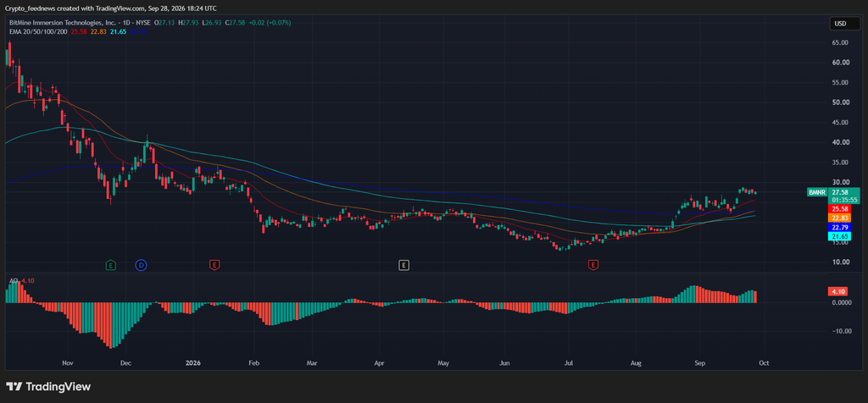Select the -10.00 AO axis label
Screen dimensions: 868x403
841,331
